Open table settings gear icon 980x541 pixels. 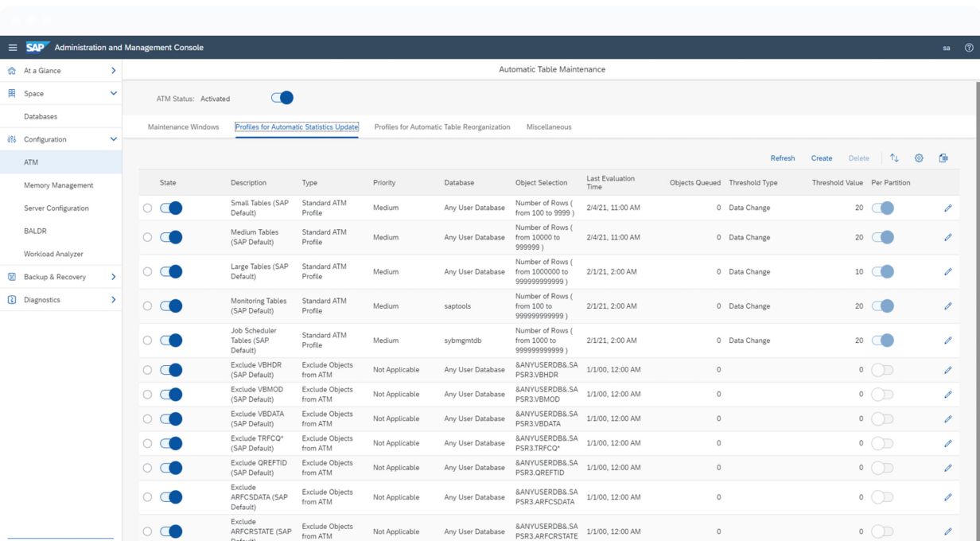click(919, 158)
